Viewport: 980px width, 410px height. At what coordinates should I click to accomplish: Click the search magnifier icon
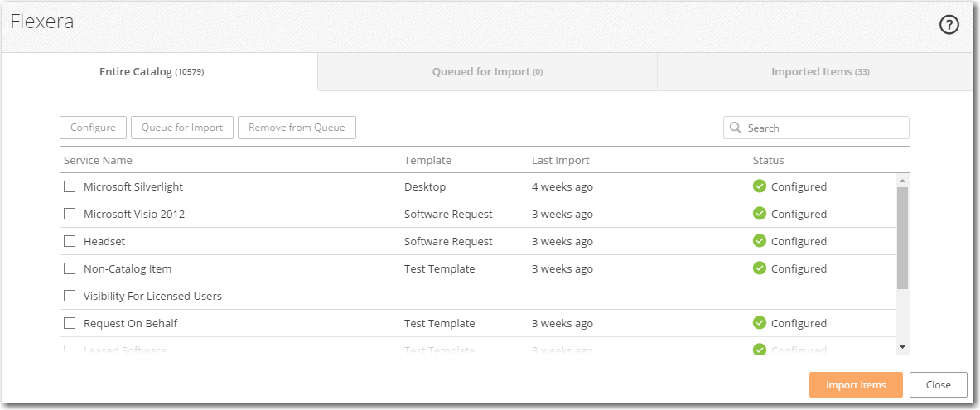point(736,128)
